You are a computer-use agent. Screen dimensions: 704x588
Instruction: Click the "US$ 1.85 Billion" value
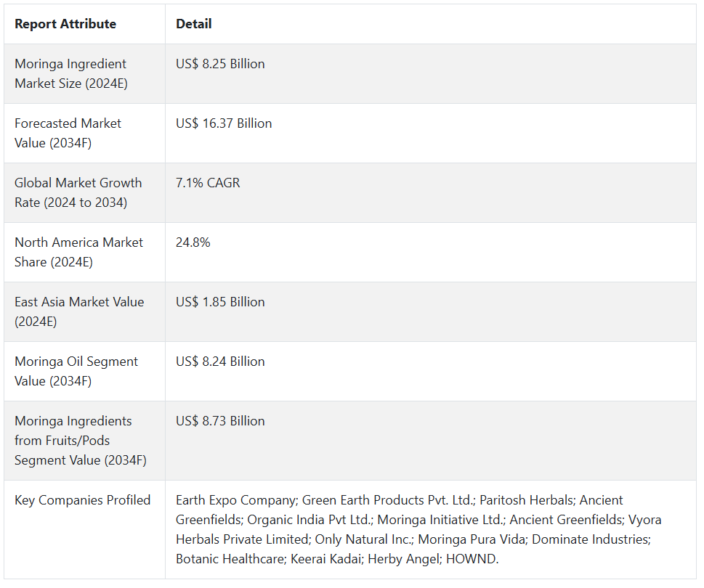click(220, 302)
